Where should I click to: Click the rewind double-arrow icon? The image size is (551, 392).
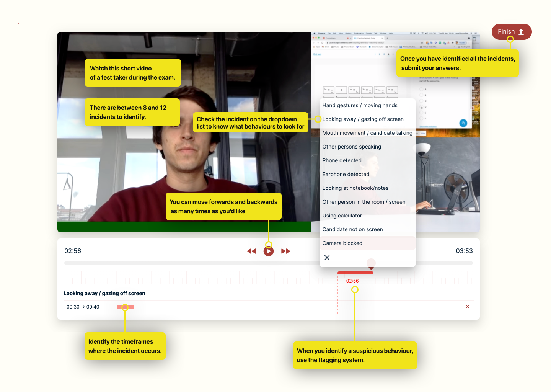coord(251,251)
